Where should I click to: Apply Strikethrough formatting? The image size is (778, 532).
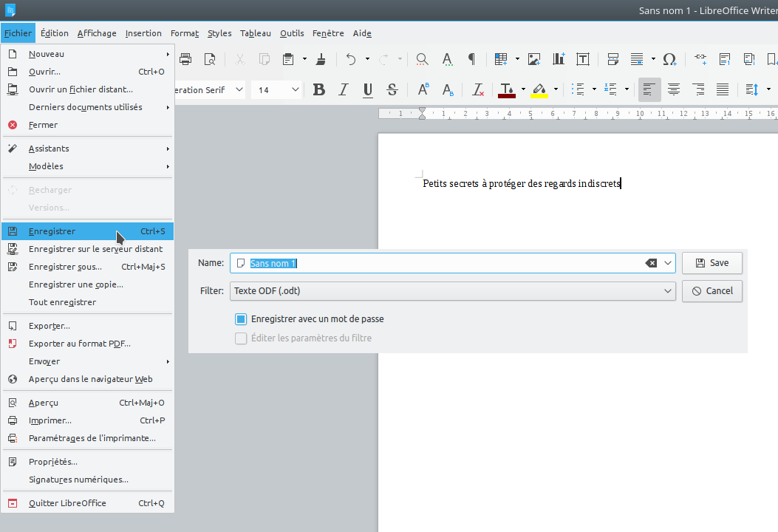point(392,90)
